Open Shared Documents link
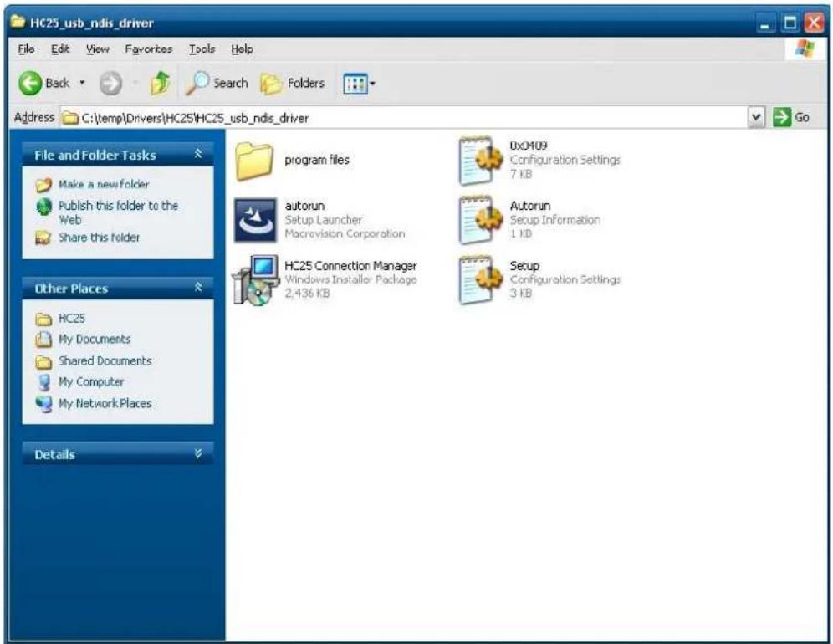Screen dimensions: 833x644 click(105, 360)
